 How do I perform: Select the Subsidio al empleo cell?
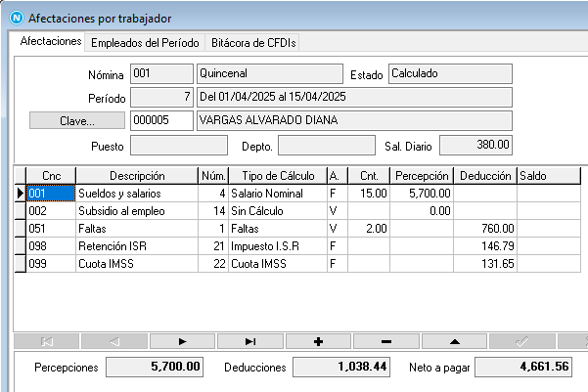(x=137, y=211)
